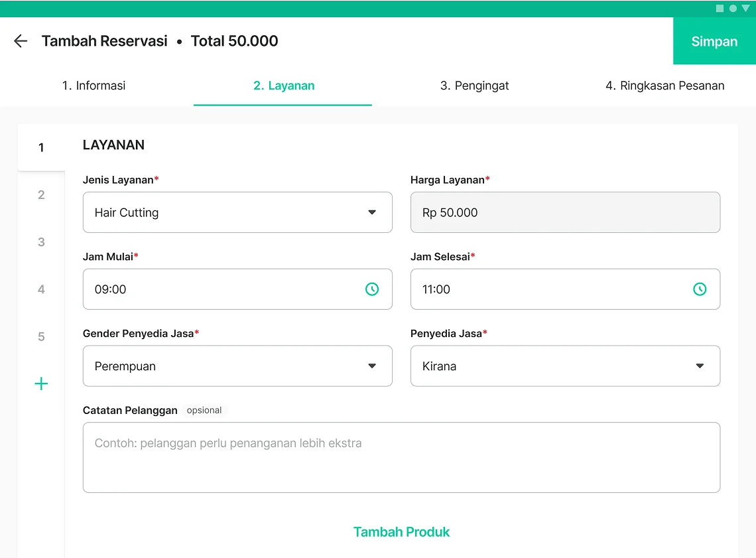756x558 pixels.
Task: Click the Jam Selesai 11:00 field
Action: coord(565,289)
